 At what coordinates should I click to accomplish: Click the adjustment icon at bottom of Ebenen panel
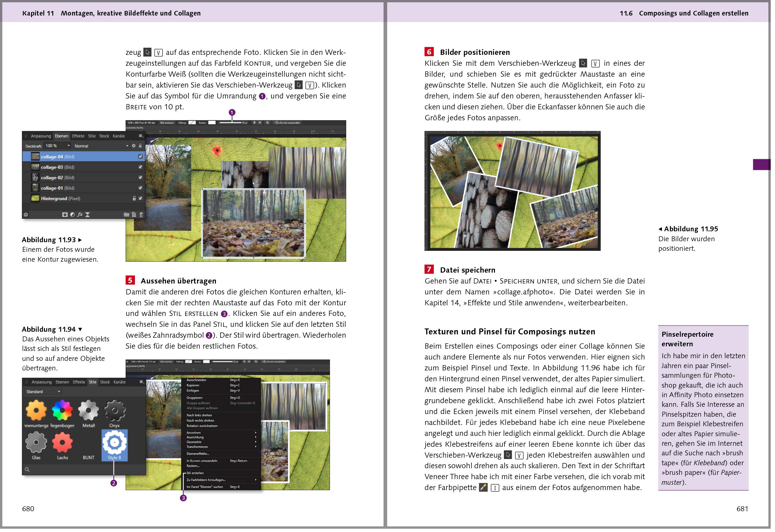point(73,214)
